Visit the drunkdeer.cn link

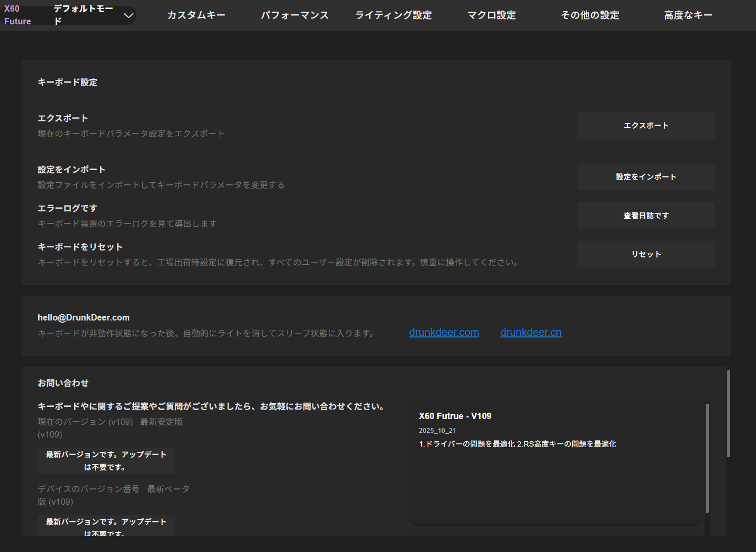pos(530,332)
